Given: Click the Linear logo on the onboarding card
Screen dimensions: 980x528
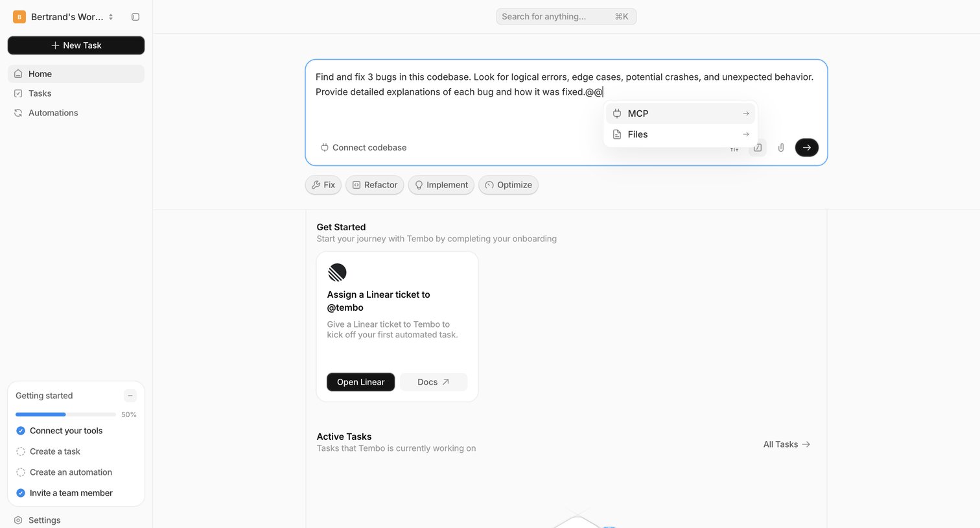Looking at the screenshot, I should [x=337, y=272].
